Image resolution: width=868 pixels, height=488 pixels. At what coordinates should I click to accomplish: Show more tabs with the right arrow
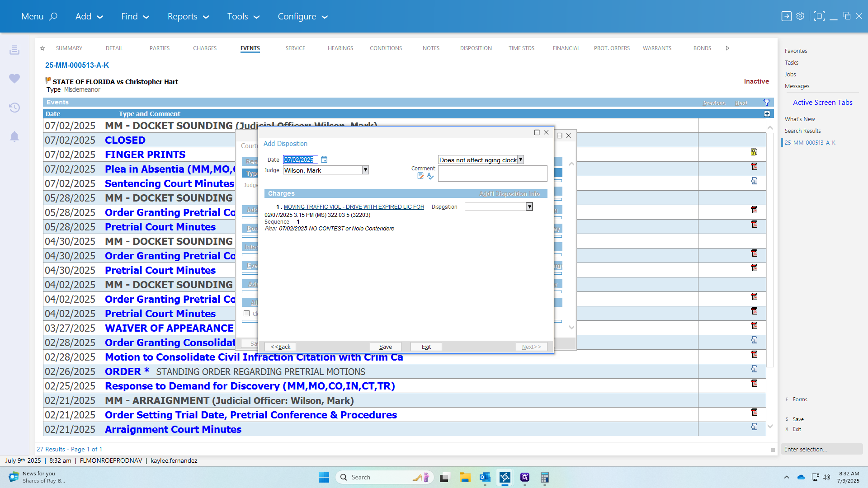[727, 48]
